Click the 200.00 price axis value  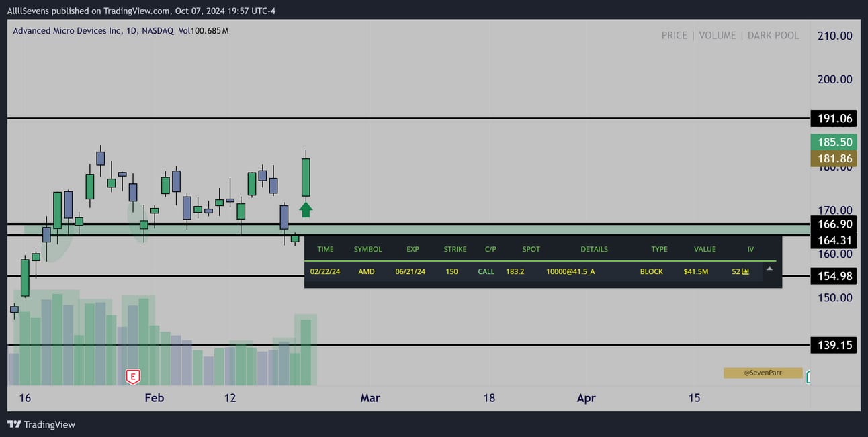pos(834,79)
